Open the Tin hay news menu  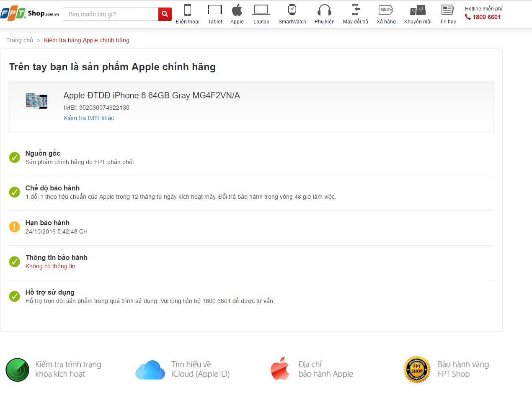[448, 10]
